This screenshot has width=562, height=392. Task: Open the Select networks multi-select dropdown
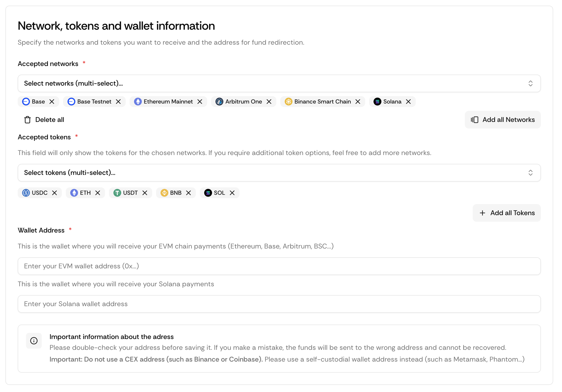279,83
